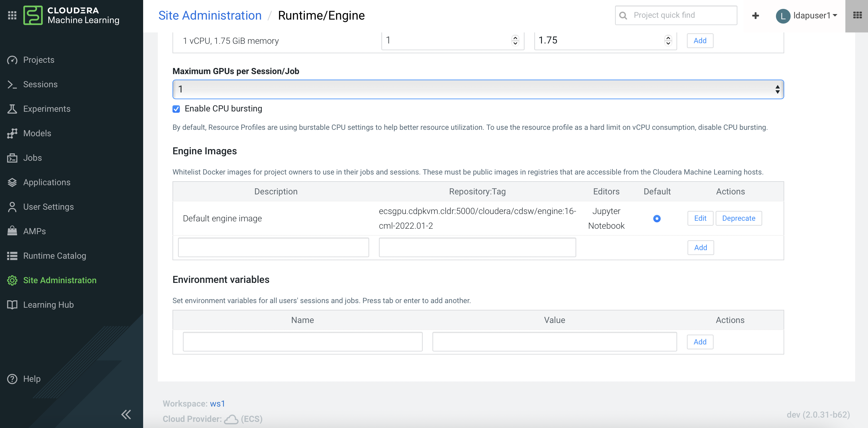
Task: Open Runtime Catalog in sidebar
Action: (x=54, y=256)
